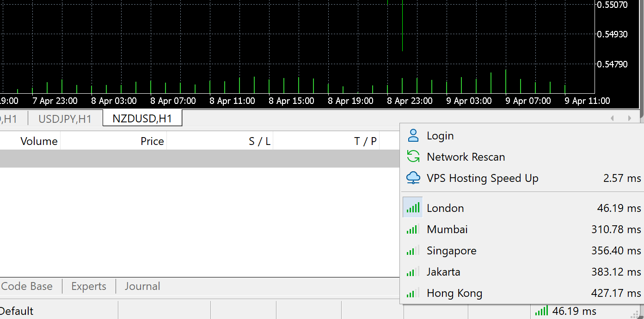This screenshot has height=319, width=644.
Task: Sort by the Volume column header
Action: click(39, 141)
